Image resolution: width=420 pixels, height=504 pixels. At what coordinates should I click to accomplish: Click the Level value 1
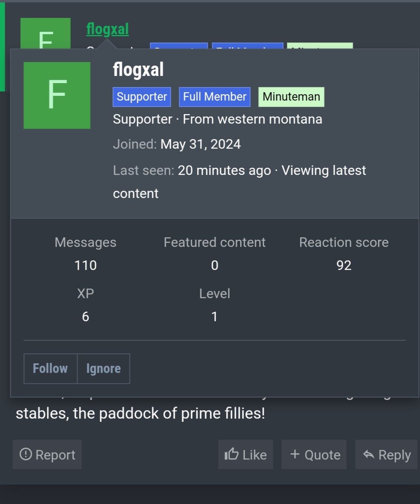215,316
